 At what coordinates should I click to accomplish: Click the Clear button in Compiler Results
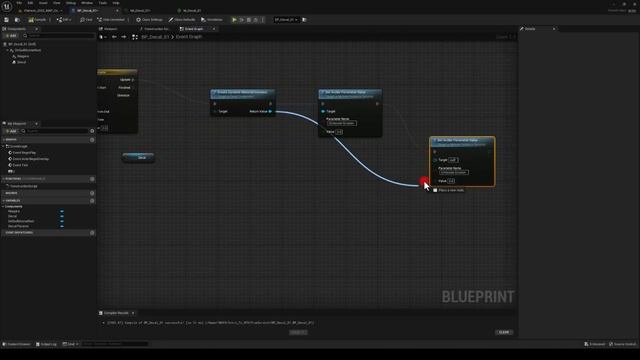click(x=504, y=332)
